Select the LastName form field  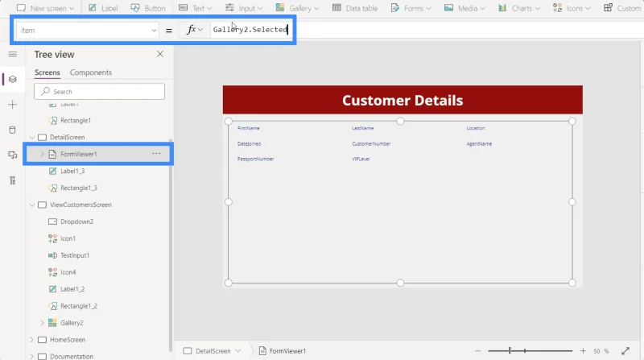pos(363,128)
